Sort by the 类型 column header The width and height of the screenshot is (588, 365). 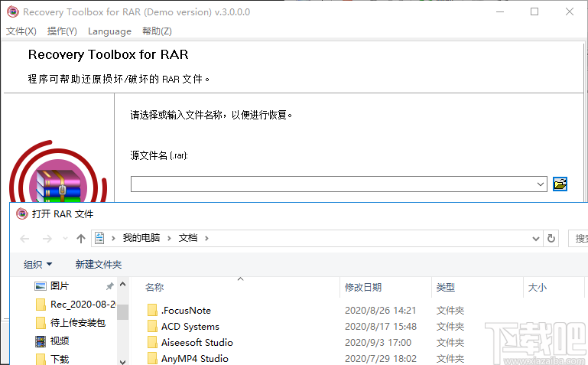pos(446,288)
